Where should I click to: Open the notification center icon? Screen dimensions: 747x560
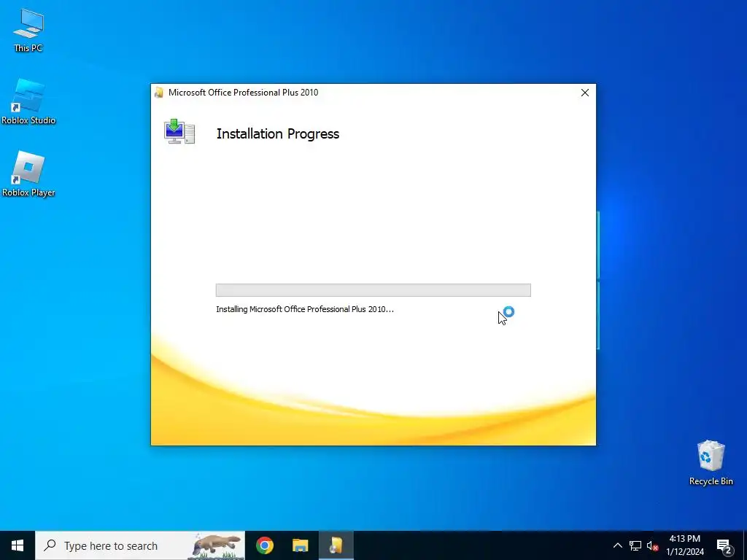(x=724, y=545)
